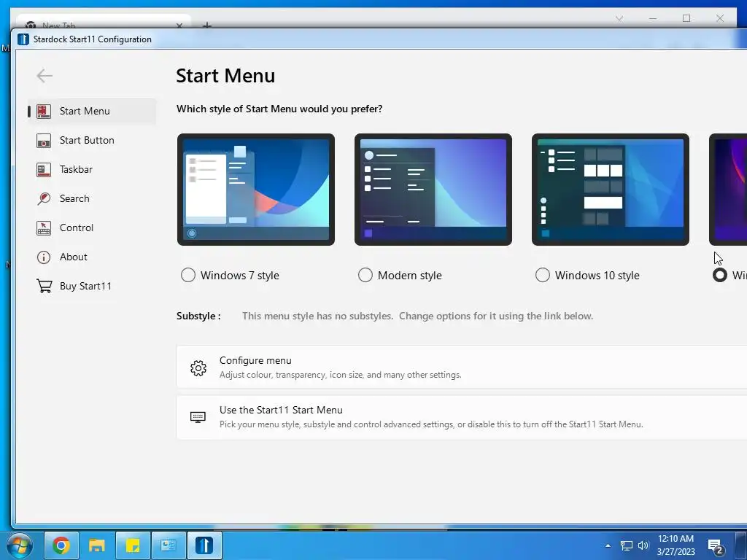747x560 pixels.
Task: Open the Configure menu option
Action: coord(461,367)
